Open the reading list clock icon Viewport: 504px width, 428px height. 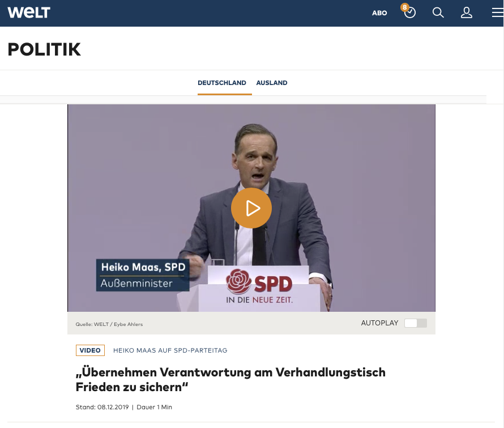410,13
